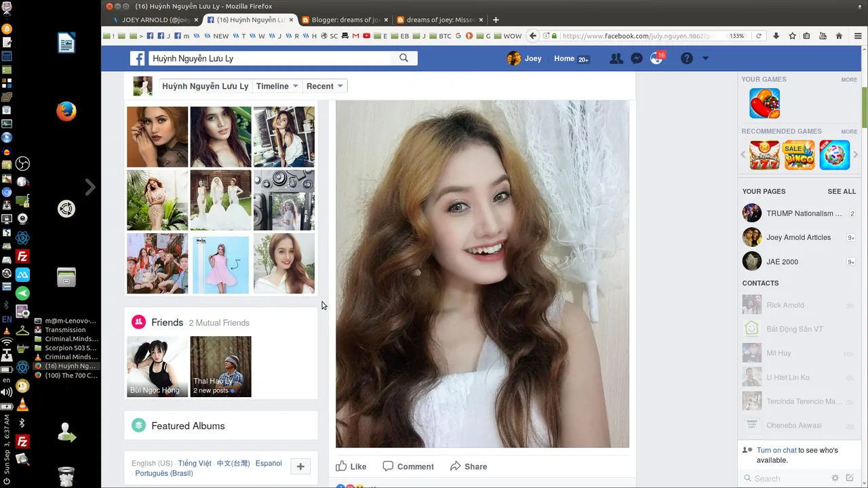This screenshot has width=868, height=488.
Task: Open the Recent dropdown on profile bar
Action: [325, 86]
